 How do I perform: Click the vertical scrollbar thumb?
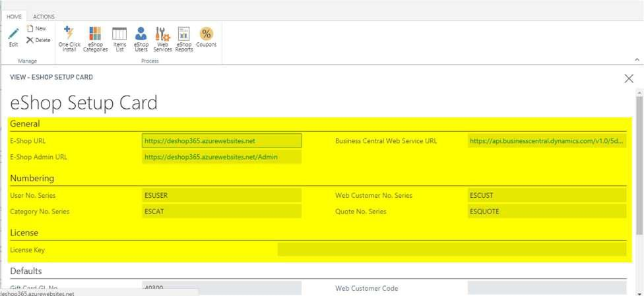click(x=639, y=165)
